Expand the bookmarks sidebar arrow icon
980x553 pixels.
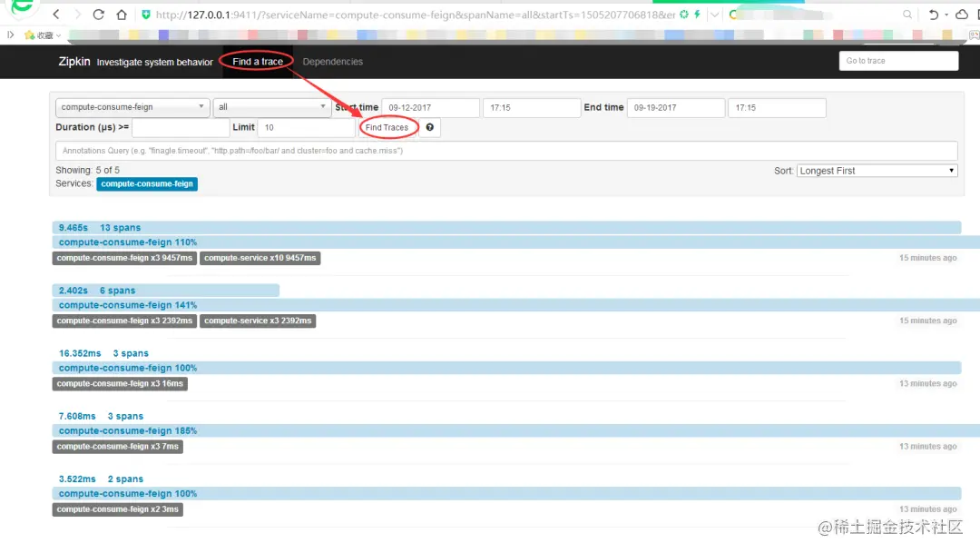pyautogui.click(x=11, y=35)
